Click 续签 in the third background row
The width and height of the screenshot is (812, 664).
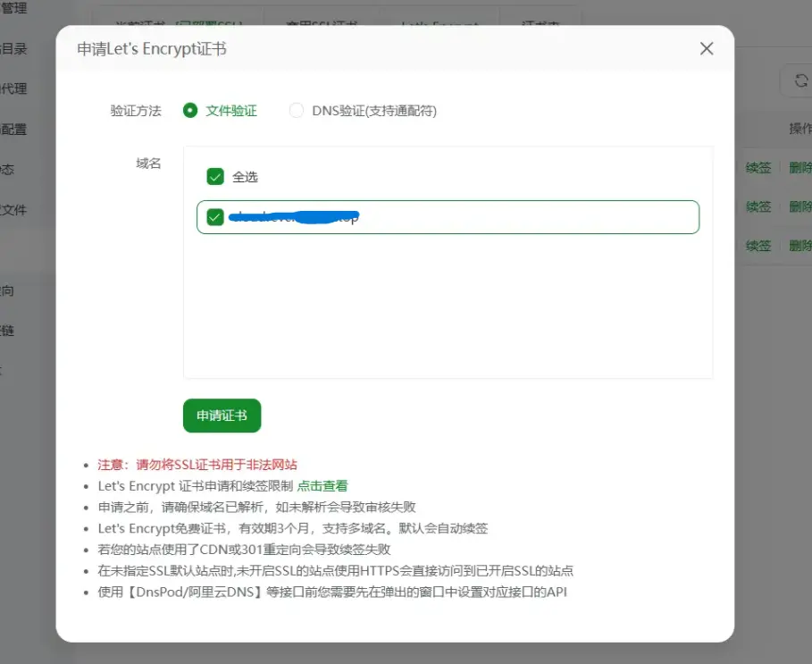758,246
